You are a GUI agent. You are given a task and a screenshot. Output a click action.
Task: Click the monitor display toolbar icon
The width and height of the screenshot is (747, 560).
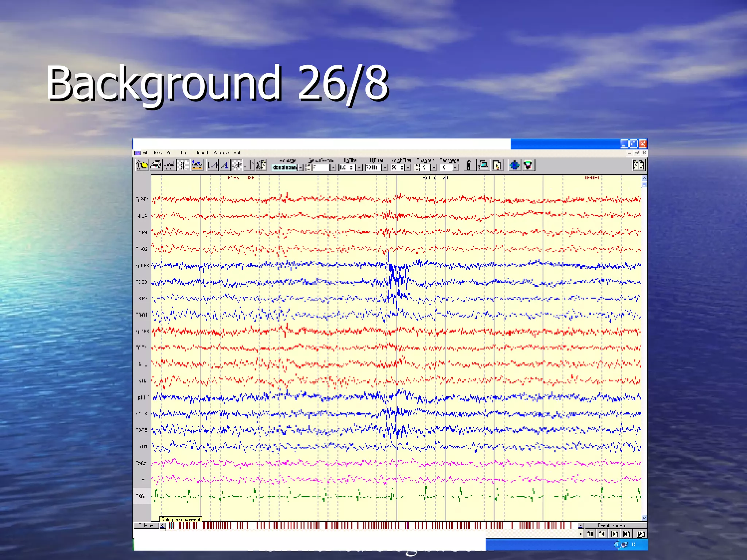[483, 166]
